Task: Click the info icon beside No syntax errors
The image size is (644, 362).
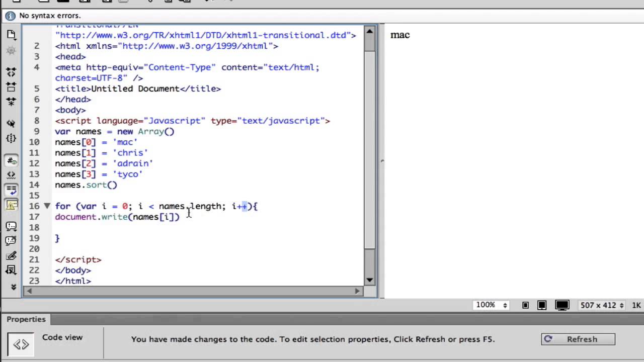Action: click(x=10, y=16)
